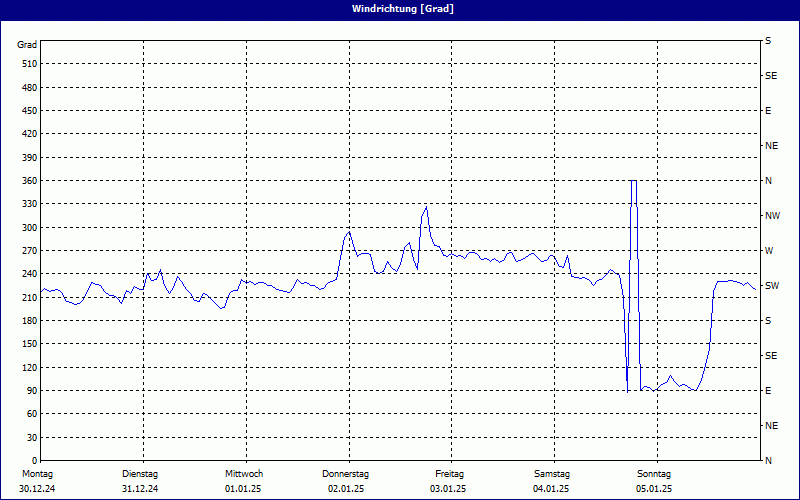Click the 270 value on the y-axis

[x=28, y=251]
